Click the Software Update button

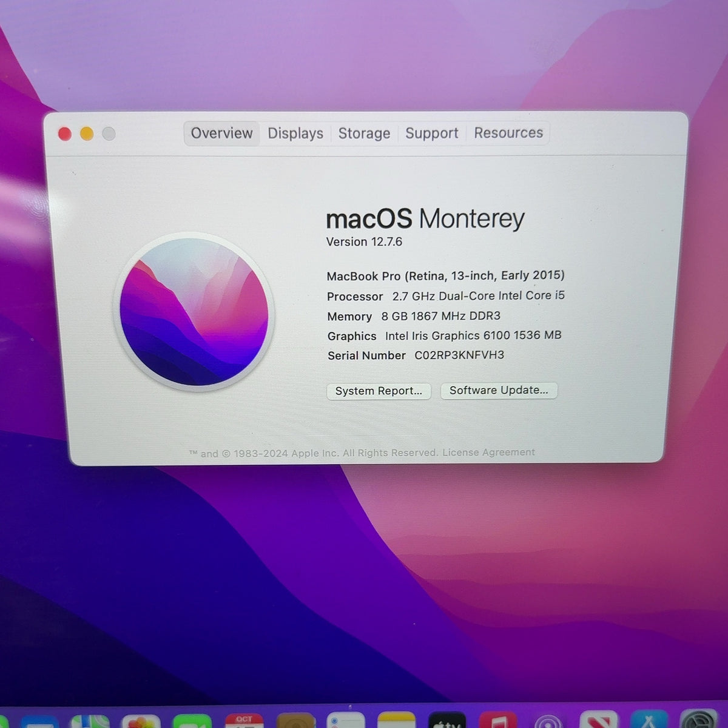pos(499,391)
